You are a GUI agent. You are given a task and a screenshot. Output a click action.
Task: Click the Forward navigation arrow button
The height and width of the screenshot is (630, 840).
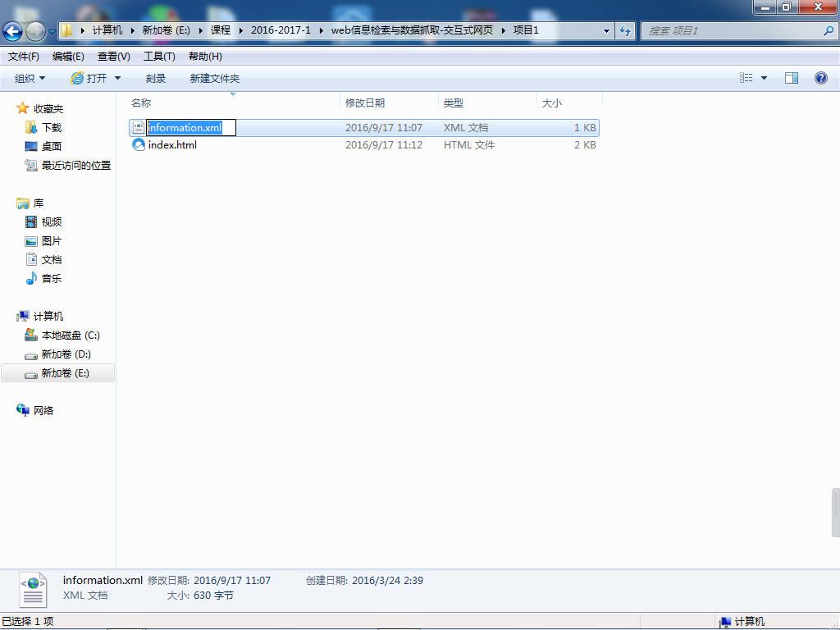[35, 32]
